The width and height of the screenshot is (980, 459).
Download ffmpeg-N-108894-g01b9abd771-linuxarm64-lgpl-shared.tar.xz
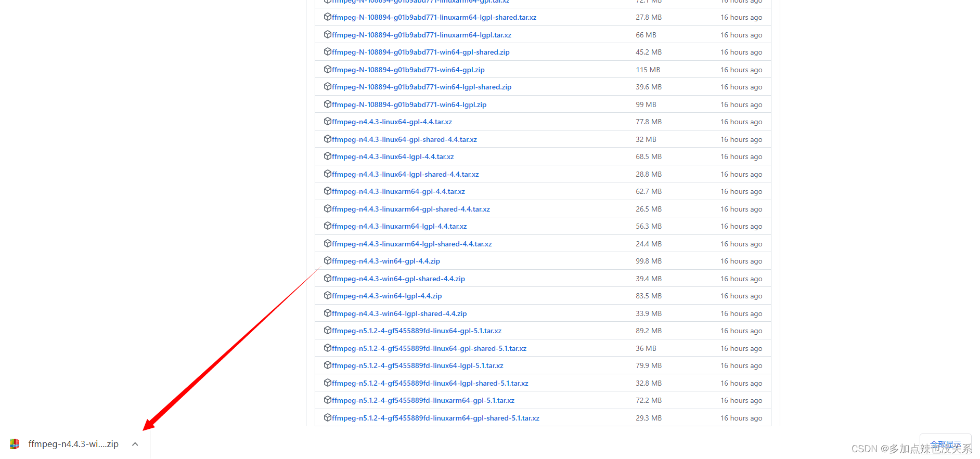(x=434, y=17)
